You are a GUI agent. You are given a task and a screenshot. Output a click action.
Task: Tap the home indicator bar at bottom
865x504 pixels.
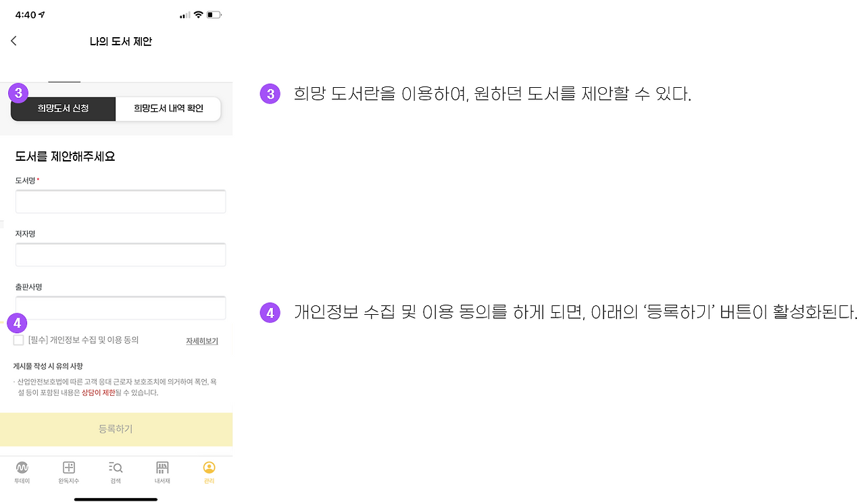(x=116, y=499)
